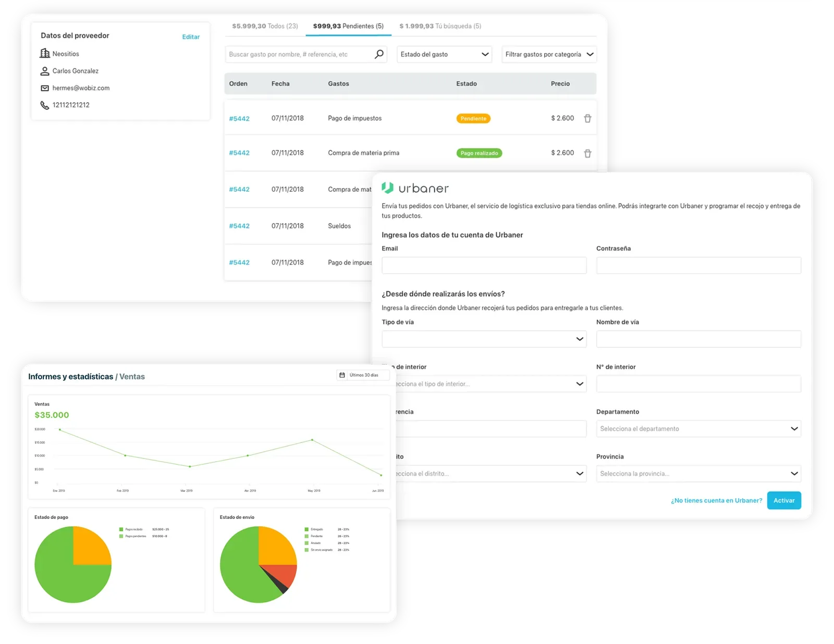The image size is (834, 644).
Task: Click the company building icon by Neositios
Action: pos(45,53)
